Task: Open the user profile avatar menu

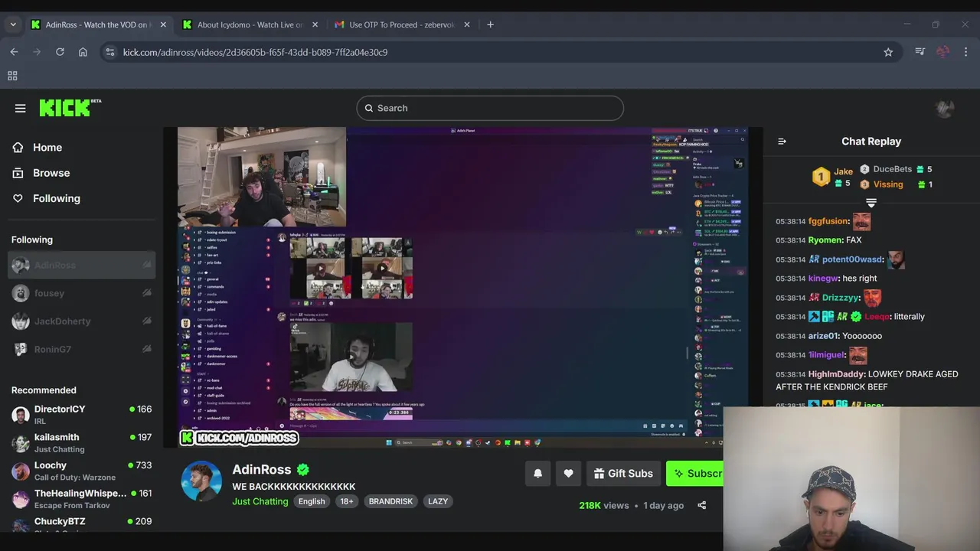Action: tap(945, 108)
